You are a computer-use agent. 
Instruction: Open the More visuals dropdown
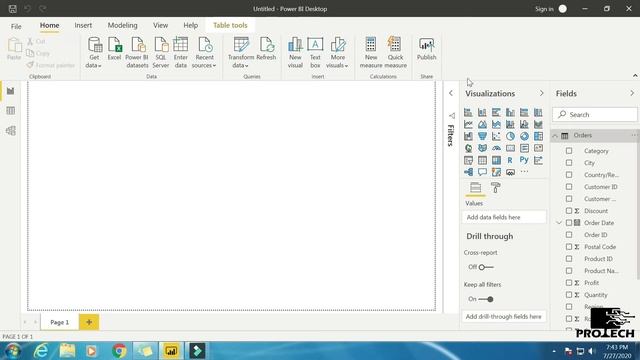coord(337,53)
